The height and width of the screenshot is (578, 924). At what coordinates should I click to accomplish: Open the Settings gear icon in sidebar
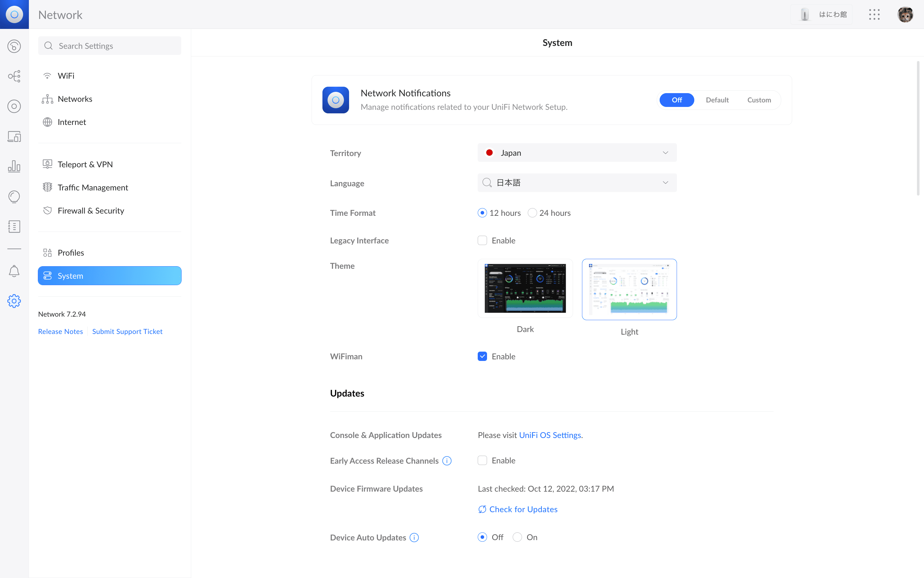14,301
